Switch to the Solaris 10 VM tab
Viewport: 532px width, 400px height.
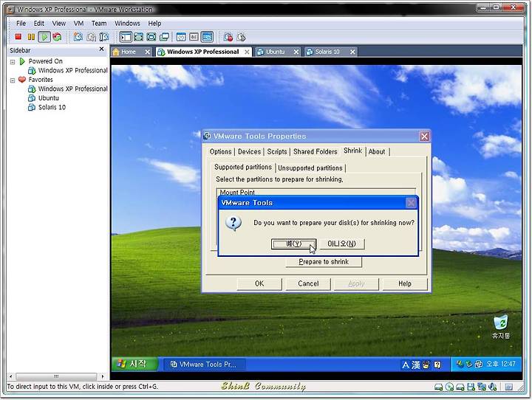327,52
